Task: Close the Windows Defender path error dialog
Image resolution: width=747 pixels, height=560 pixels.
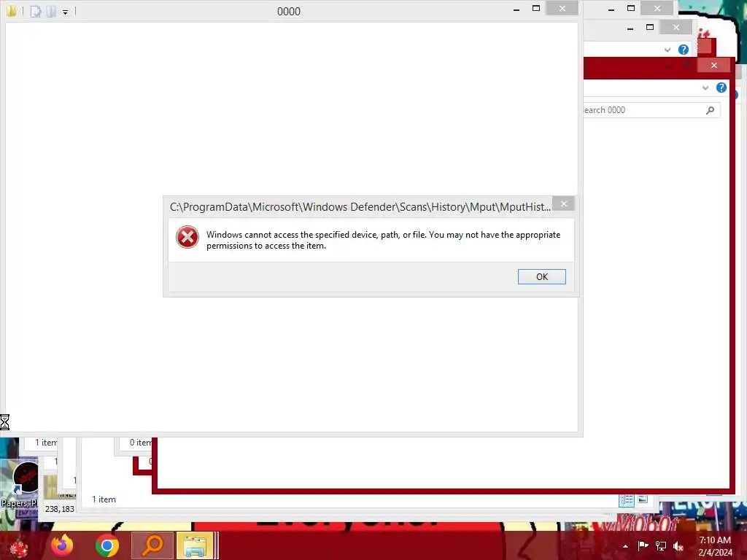Action: pos(564,204)
